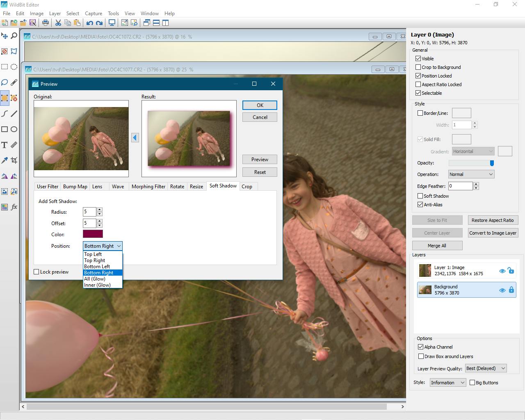Expand Layer Preview Quality dropdown
The image size is (525, 420).
click(x=486, y=368)
